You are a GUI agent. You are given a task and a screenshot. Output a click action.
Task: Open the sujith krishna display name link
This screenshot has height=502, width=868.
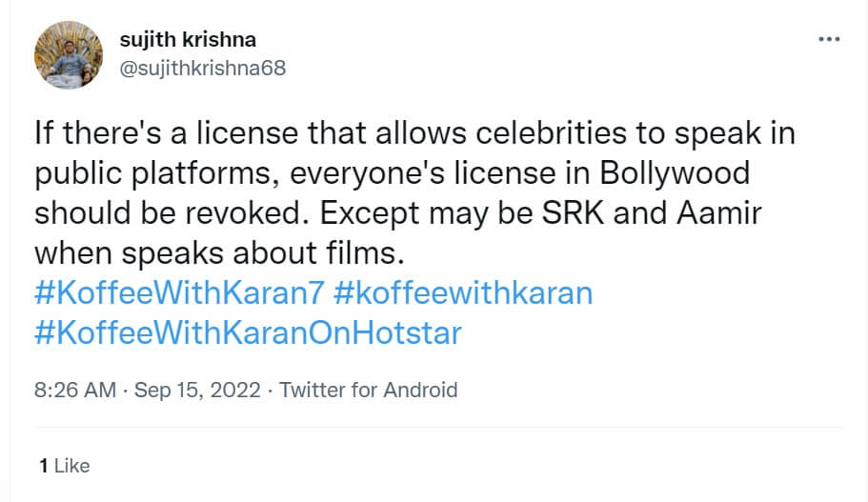[x=188, y=42]
